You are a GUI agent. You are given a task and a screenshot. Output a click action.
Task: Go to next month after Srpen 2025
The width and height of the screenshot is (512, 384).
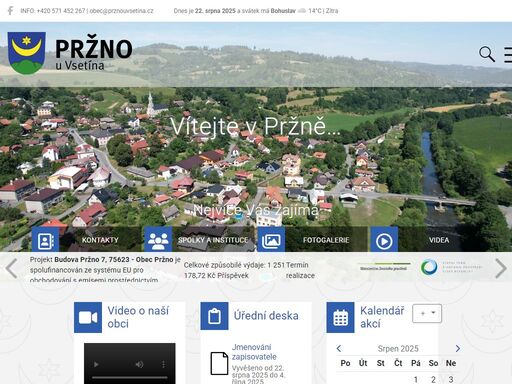click(458, 349)
